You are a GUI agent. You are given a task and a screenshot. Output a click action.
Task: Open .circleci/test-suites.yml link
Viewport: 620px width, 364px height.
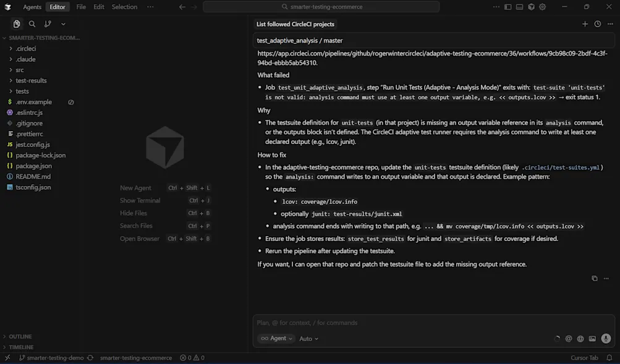[560, 167]
